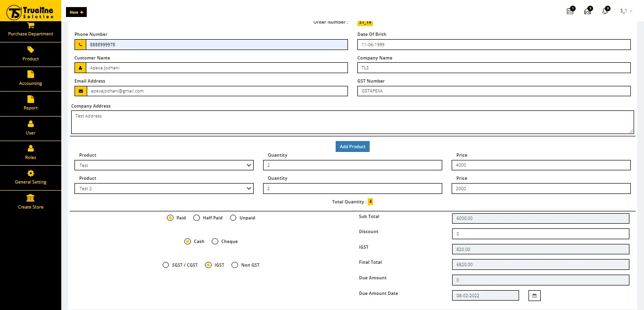Open the calendar icon in top bar
This screenshot has height=310, width=644.
(570, 11)
